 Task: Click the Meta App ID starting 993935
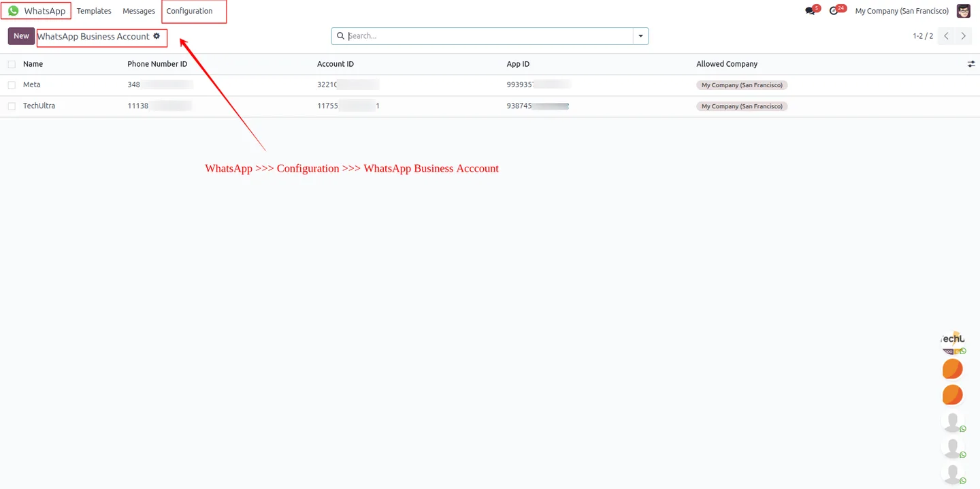tap(539, 85)
